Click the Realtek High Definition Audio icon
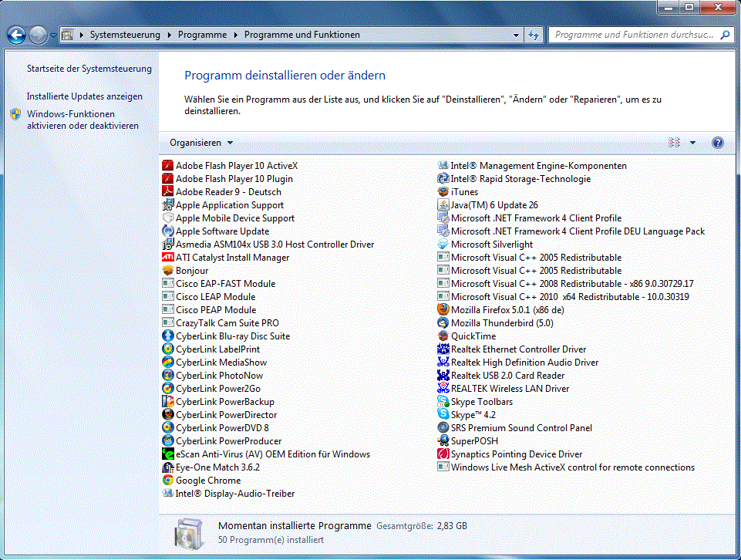This screenshot has width=741, height=560. [x=443, y=362]
